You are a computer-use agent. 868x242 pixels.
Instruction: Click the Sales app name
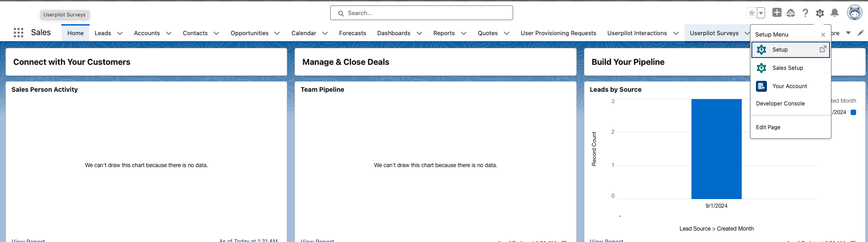click(41, 32)
